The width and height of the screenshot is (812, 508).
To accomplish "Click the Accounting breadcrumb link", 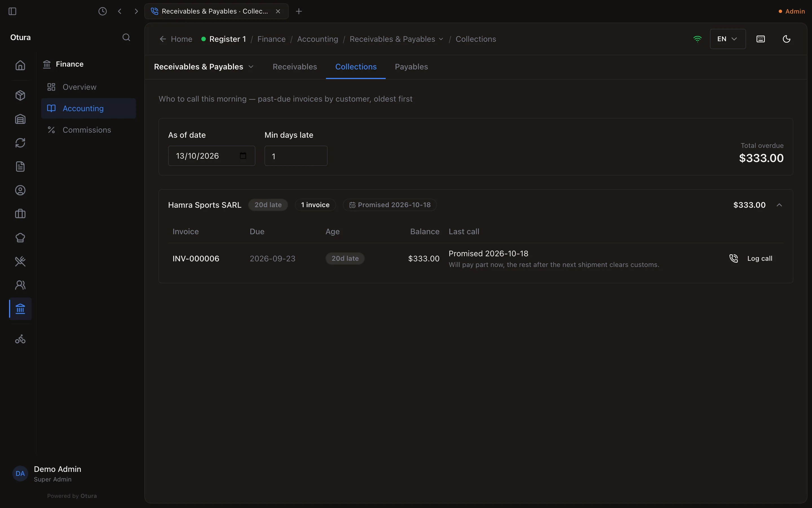I will [x=317, y=39].
